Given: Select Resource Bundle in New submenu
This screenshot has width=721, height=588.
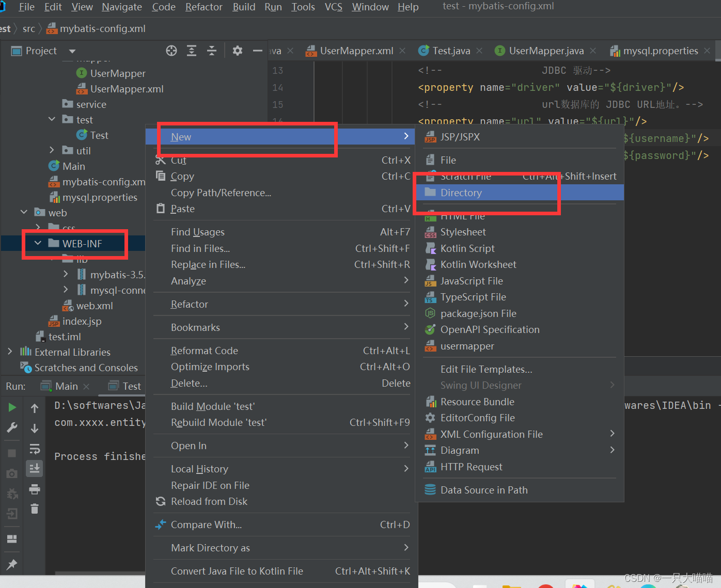Looking at the screenshot, I should 520,402.
